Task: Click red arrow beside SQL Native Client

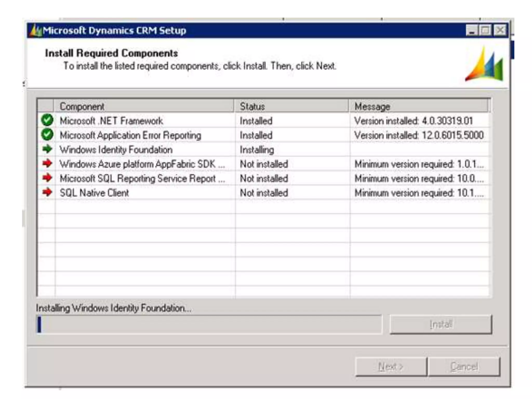Action: tap(47, 192)
